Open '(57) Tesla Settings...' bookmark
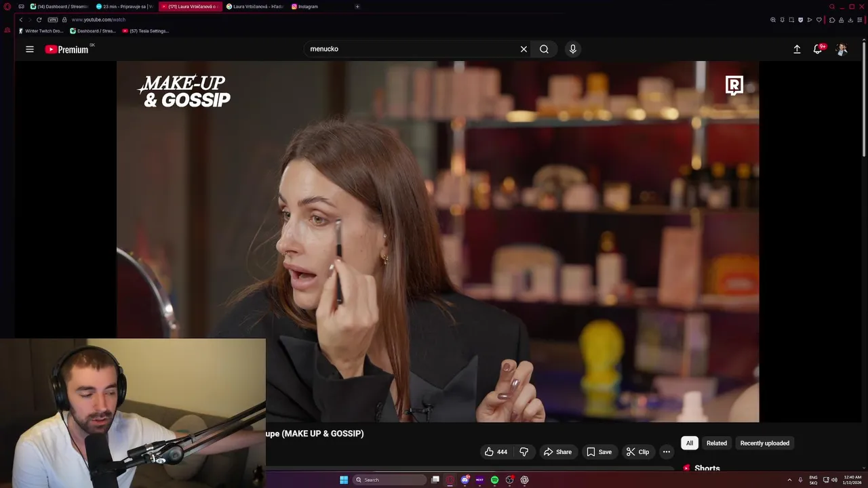 point(145,31)
